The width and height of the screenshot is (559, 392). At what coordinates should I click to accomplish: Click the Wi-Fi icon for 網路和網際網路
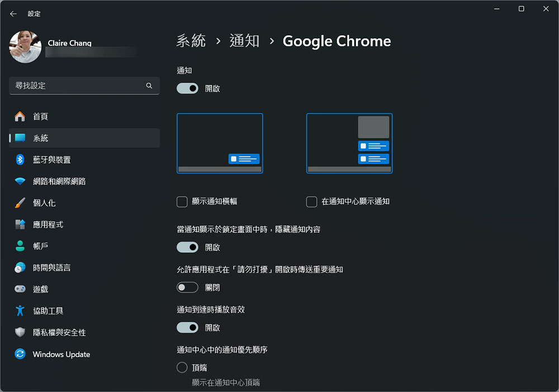(x=20, y=181)
